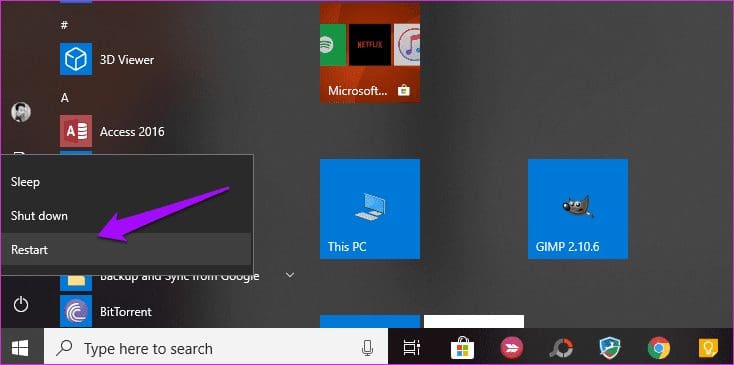Image resolution: width=734 pixels, height=365 pixels.
Task: Open the shield app on taskbar
Action: (x=609, y=348)
